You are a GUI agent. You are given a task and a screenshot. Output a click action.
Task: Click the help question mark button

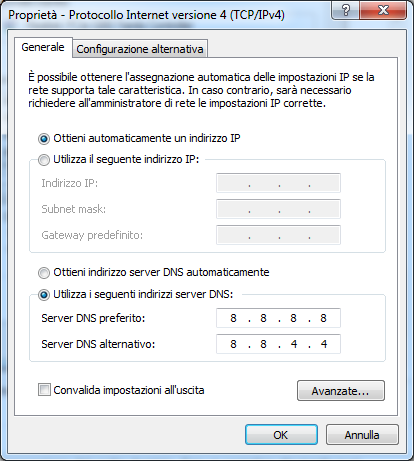coord(345,10)
